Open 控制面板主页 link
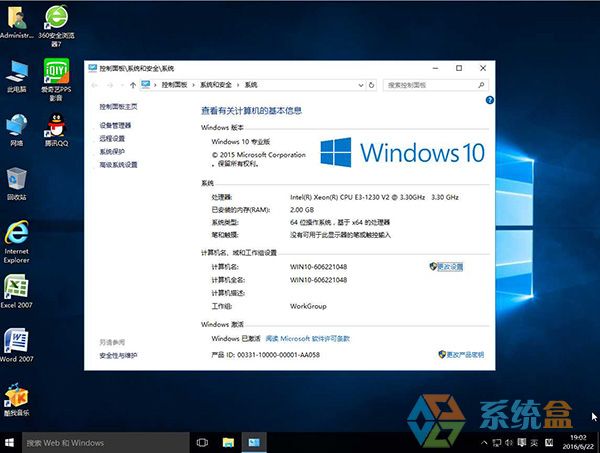600x453 pixels. (x=118, y=107)
